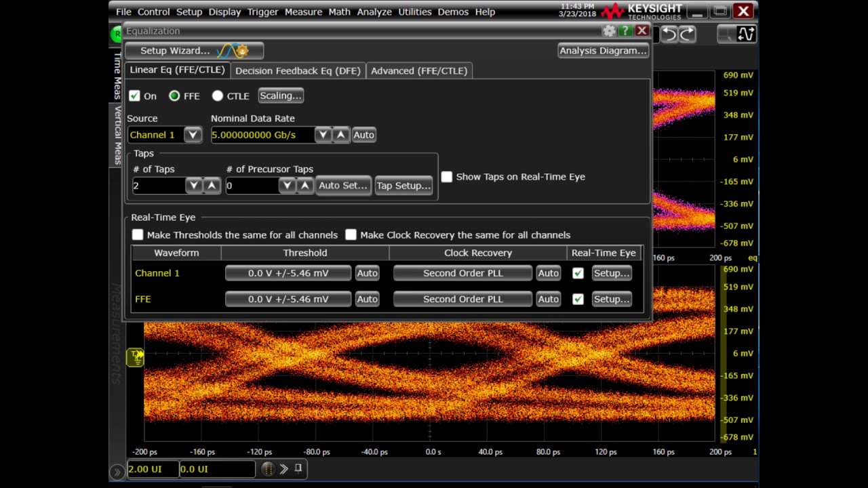Redo using the right curved arrow
868x488 pixels.
(687, 35)
